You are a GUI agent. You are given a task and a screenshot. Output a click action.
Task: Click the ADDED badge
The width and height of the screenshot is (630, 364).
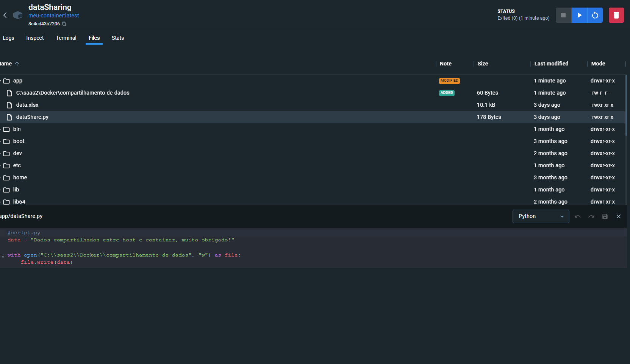click(447, 93)
